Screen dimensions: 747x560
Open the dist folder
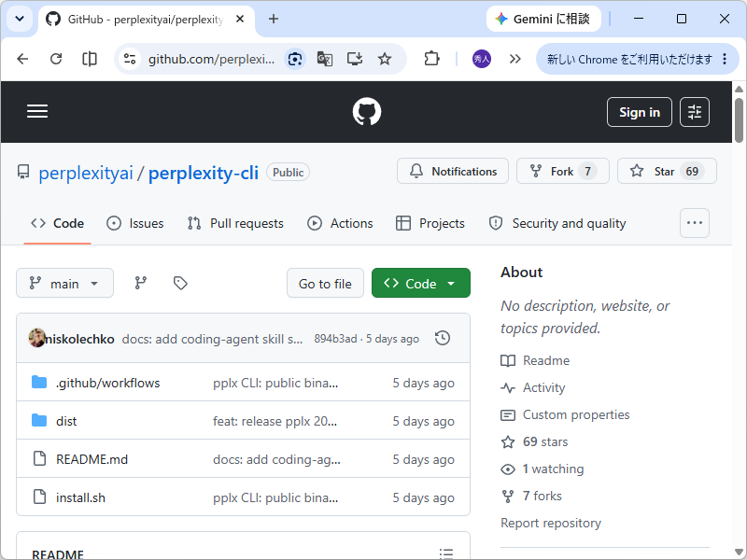[x=66, y=421]
